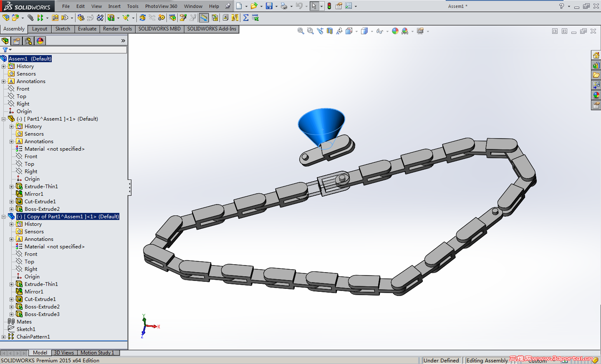Expand Boss-Extrude3 in the feature tree
The image size is (601, 364).
tap(12, 314)
